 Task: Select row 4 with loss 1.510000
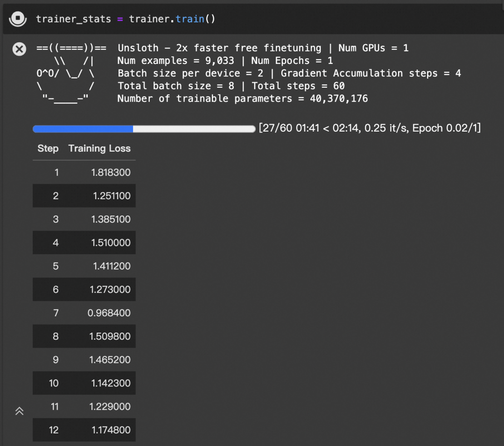pos(84,243)
